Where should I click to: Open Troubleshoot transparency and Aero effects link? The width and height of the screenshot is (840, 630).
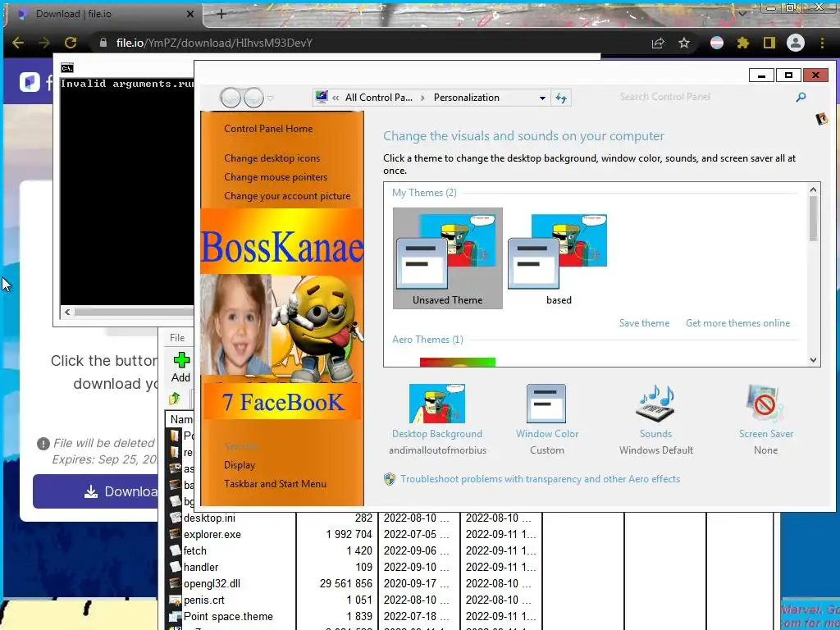tap(540, 479)
